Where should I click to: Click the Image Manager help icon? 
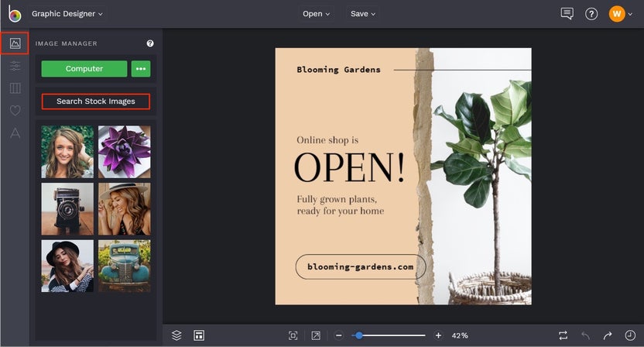pos(150,43)
